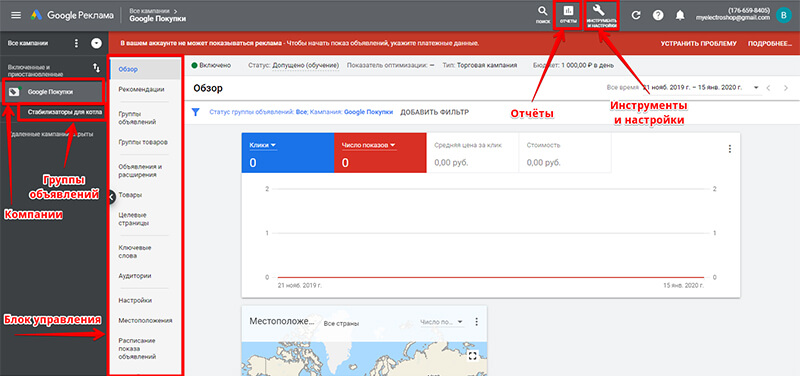Click the Показатель оптимизации label
This screenshot has width=800, height=376.
tap(387, 65)
